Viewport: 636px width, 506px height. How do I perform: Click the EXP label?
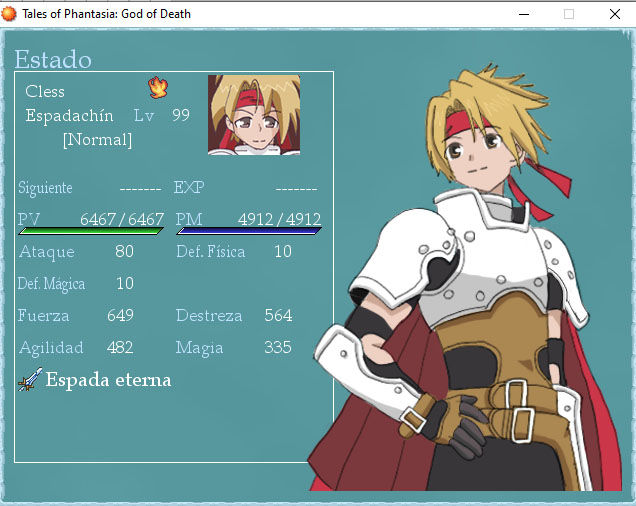pos(189,187)
